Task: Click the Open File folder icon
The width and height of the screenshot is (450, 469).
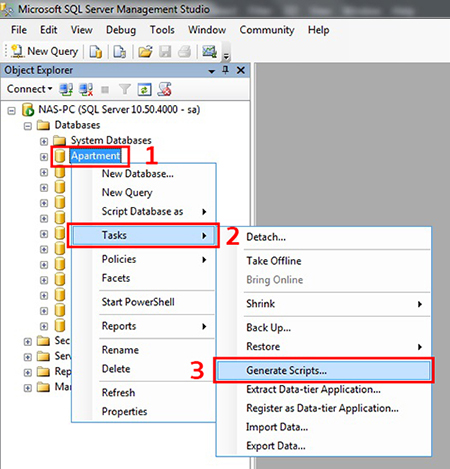Action: (145, 52)
